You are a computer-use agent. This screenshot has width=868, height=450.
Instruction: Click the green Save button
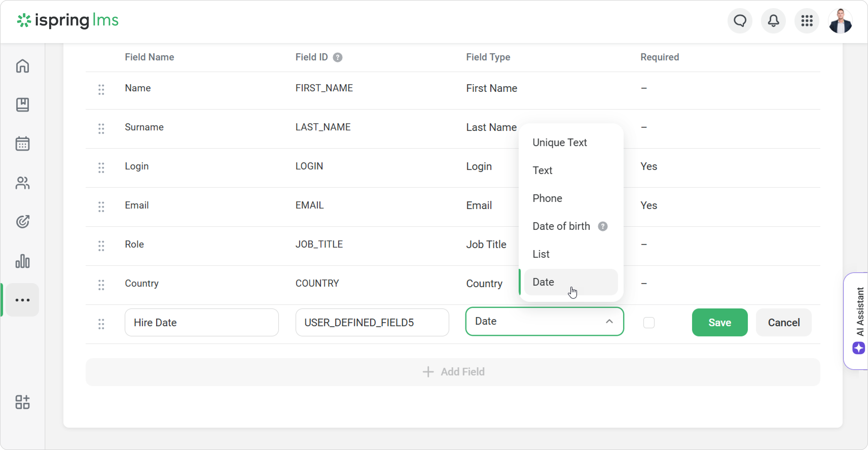point(719,323)
